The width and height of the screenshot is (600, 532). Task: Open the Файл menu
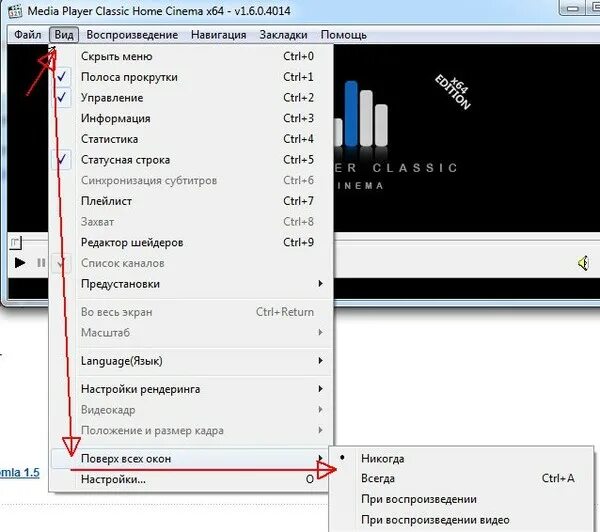28,35
